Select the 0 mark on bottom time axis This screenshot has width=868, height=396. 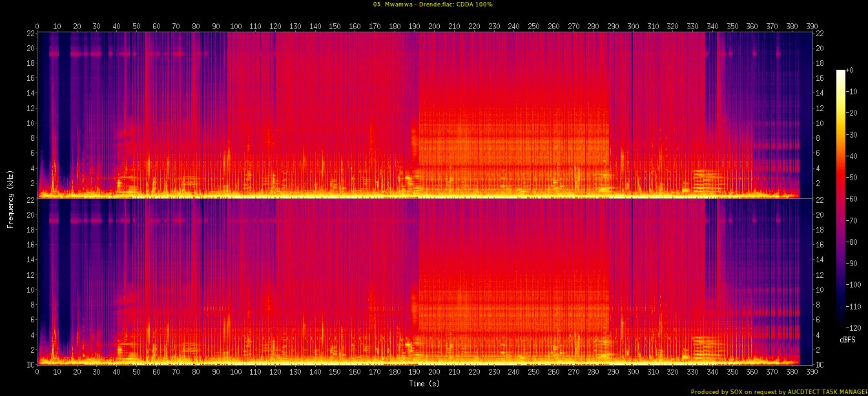37,373
